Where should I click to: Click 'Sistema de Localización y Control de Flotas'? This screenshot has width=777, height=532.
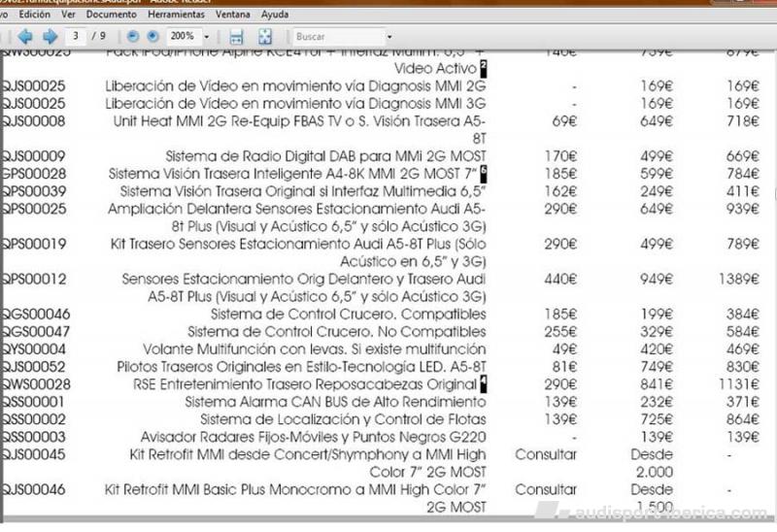[344, 419]
